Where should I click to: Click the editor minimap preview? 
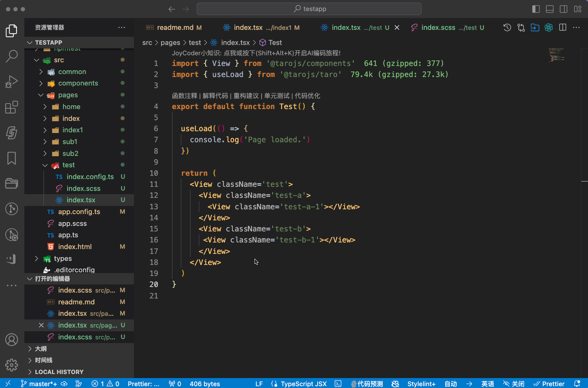[557, 55]
